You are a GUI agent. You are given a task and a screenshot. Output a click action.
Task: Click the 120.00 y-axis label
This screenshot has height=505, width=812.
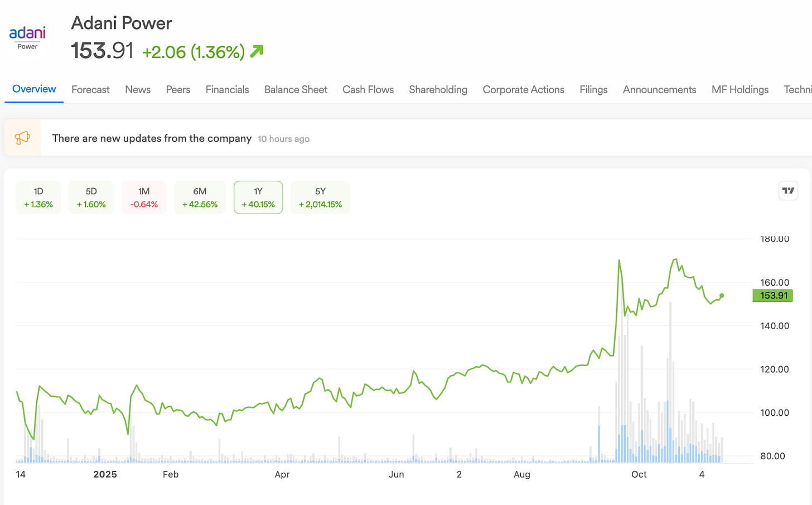pos(775,369)
